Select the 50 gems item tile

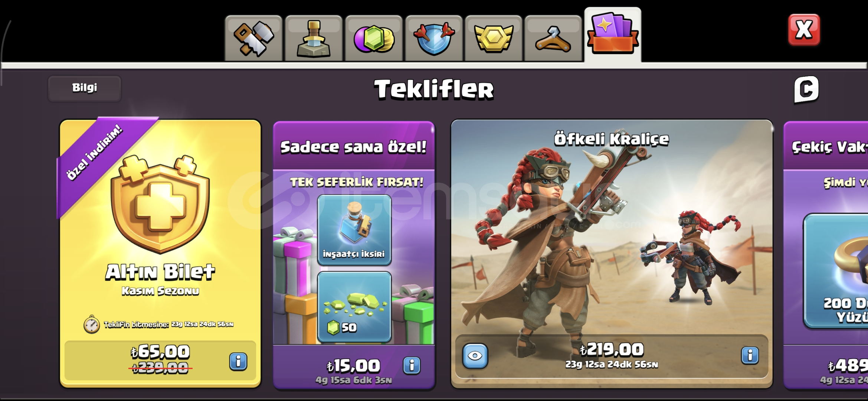pos(354,307)
